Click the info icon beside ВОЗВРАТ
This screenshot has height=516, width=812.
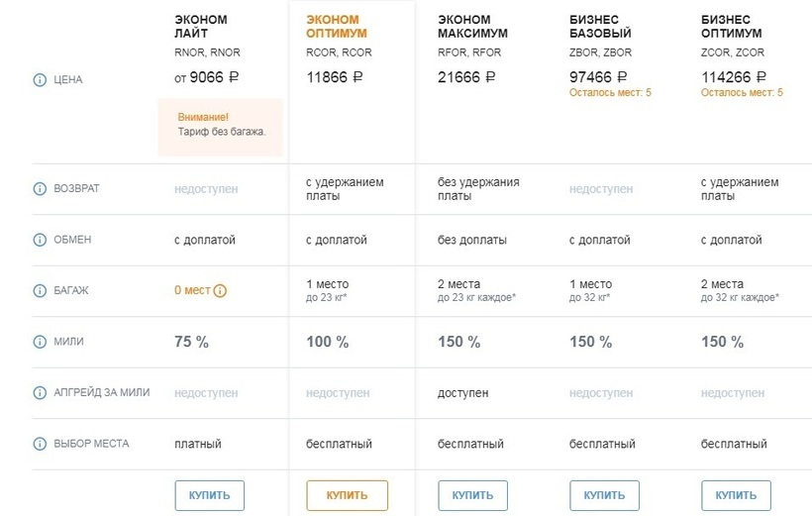pyautogui.click(x=41, y=188)
